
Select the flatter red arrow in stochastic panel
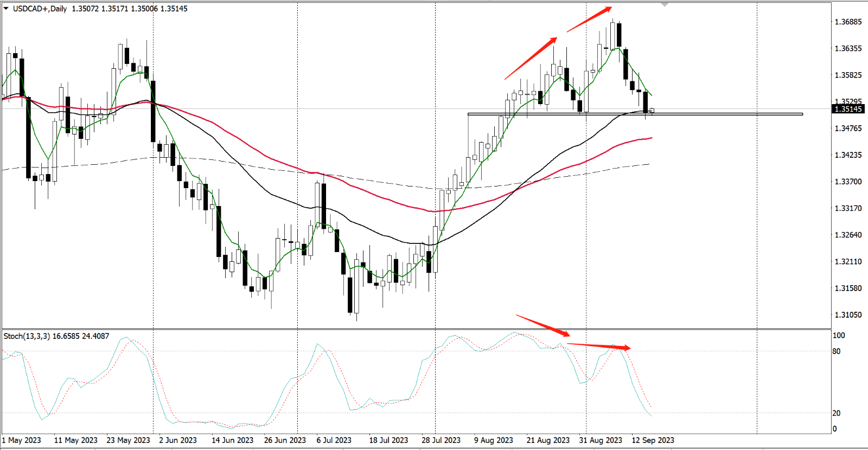pos(599,346)
